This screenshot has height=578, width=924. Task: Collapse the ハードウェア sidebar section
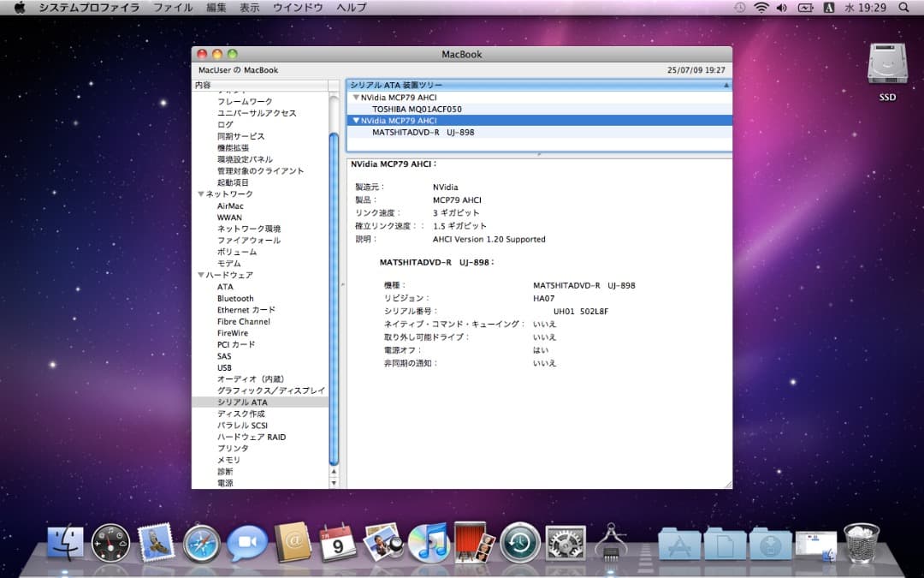point(200,275)
